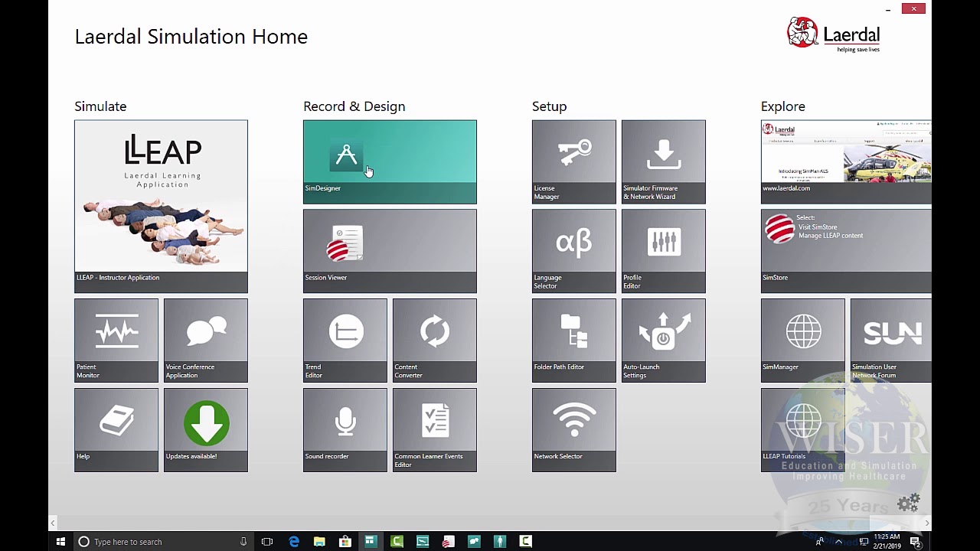
Task: Open the Language Selector tile
Action: click(574, 251)
